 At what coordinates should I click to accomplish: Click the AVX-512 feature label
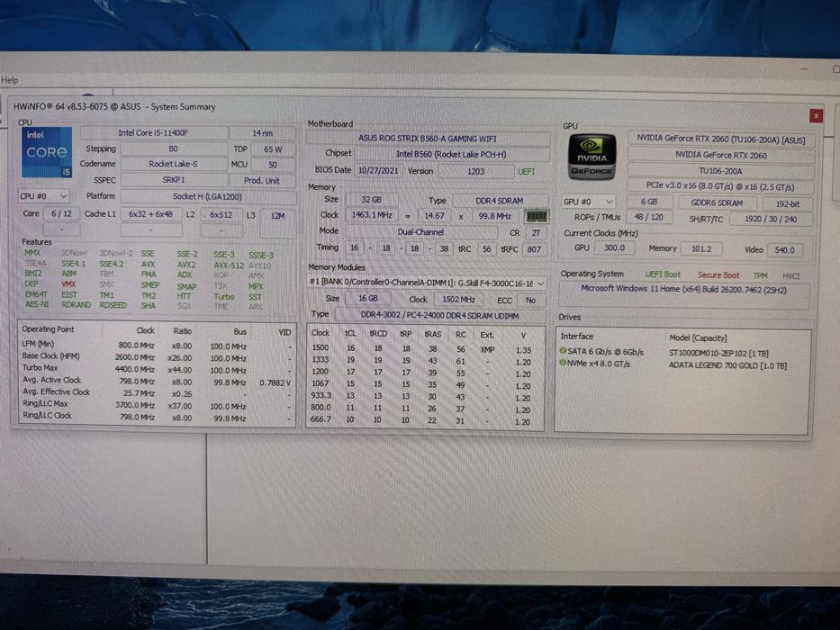pyautogui.click(x=229, y=265)
